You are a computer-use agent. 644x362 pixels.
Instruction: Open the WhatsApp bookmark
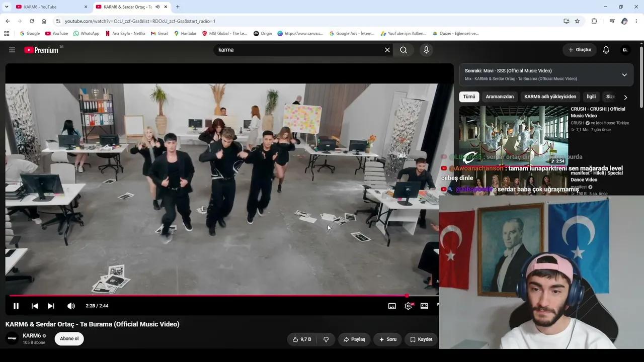point(86,34)
